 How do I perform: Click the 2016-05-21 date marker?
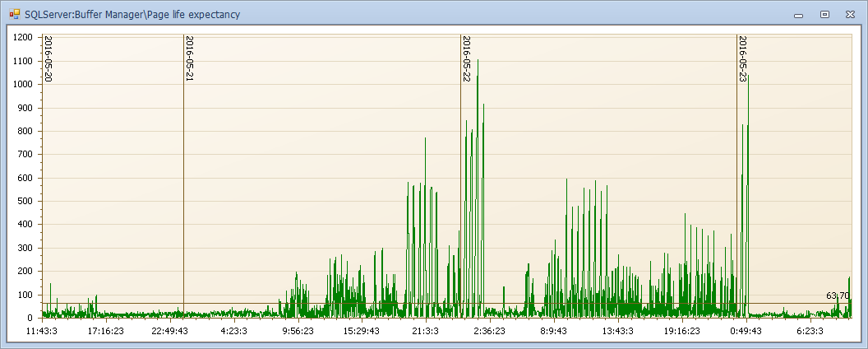coord(189,59)
